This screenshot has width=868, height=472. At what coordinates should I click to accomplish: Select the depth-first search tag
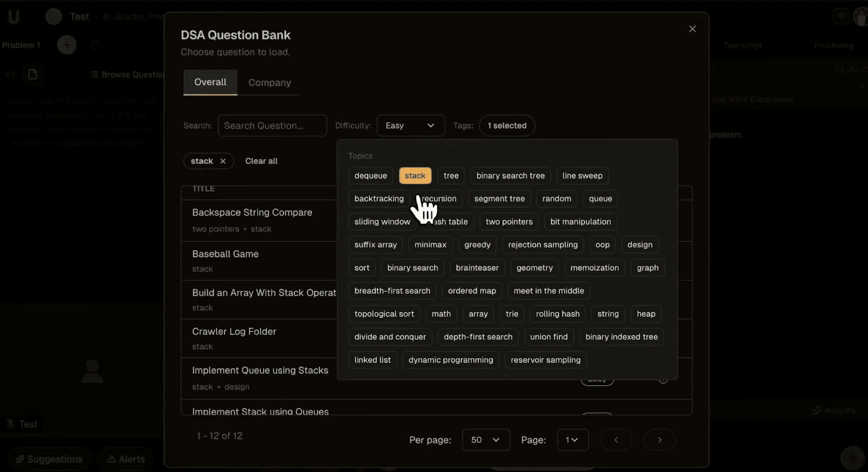[478, 337]
